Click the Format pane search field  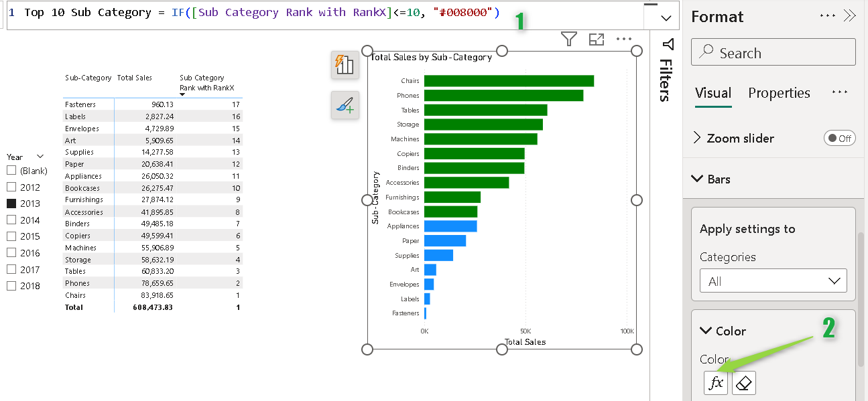[x=773, y=52]
